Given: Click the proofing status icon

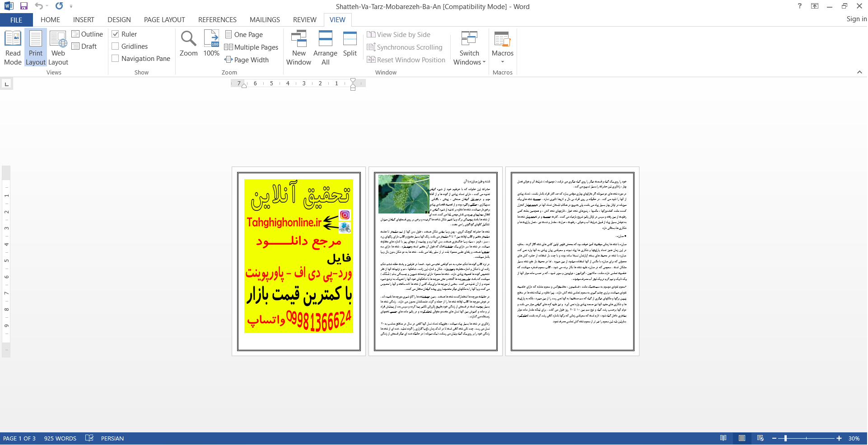Looking at the screenshot, I should tap(89, 438).
